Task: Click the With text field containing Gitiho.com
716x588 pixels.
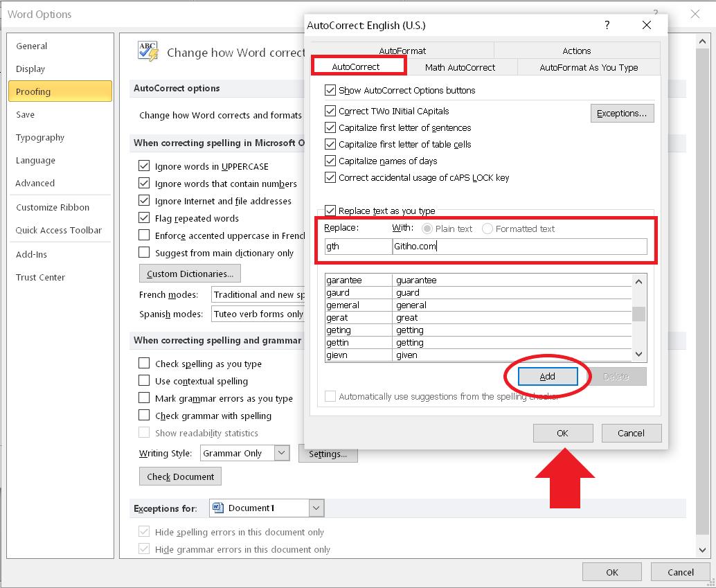Action: 519,247
